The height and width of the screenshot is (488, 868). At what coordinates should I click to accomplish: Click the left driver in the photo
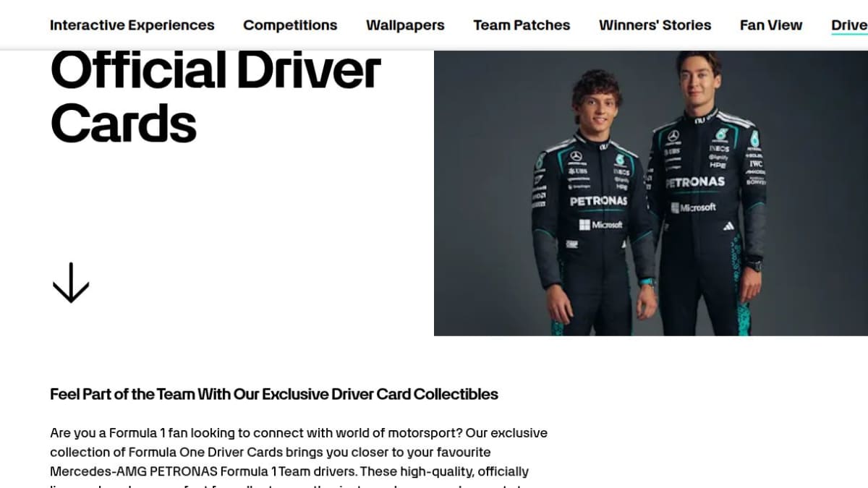pos(592,206)
